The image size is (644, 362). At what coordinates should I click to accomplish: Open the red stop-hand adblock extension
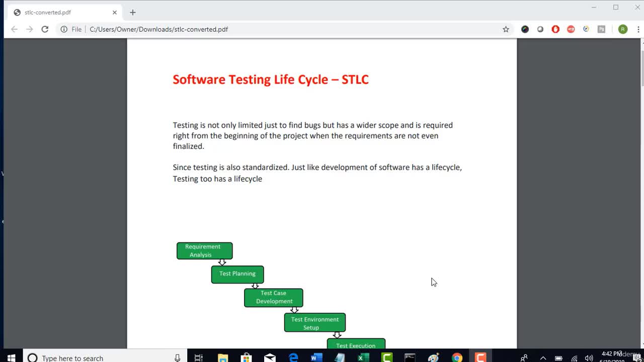click(555, 29)
